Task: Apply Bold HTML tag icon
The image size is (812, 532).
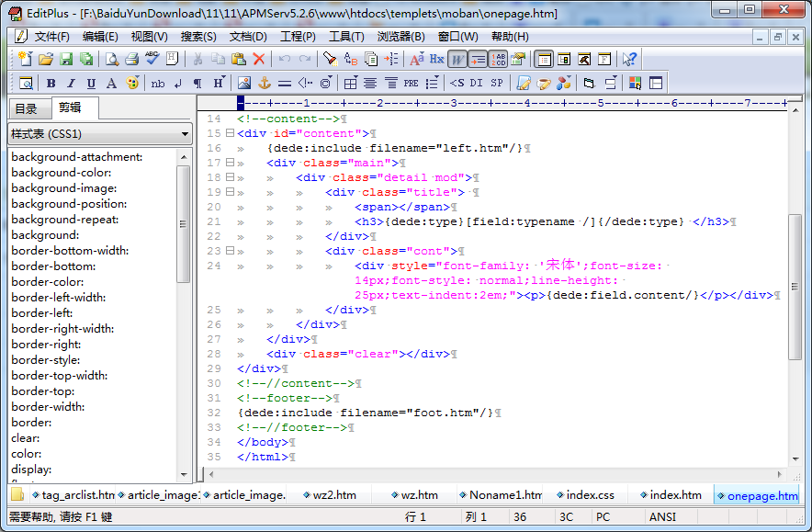Action: click(51, 83)
